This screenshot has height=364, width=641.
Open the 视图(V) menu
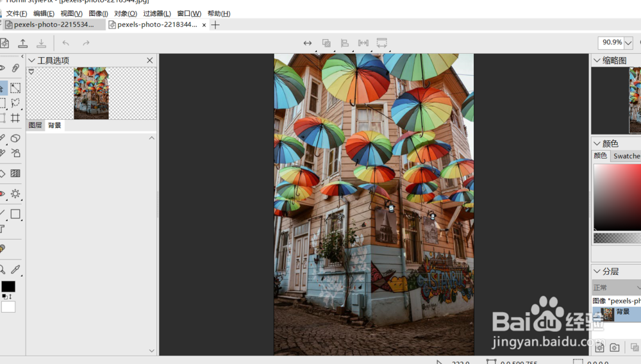(72, 13)
